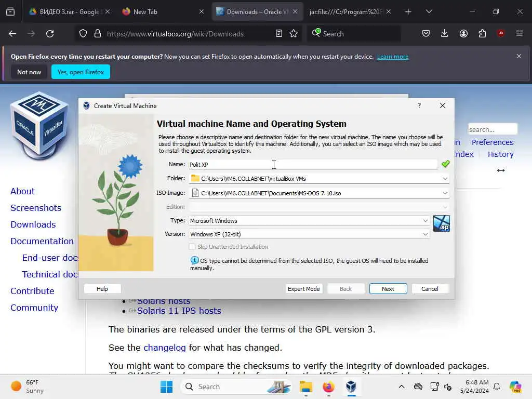Screen dimensions: 532x399
Task: Expand the ISO Image dropdown
Action: tap(445, 193)
